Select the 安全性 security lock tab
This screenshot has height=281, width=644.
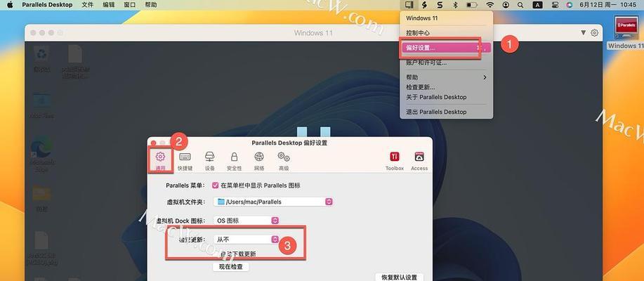coord(234,161)
